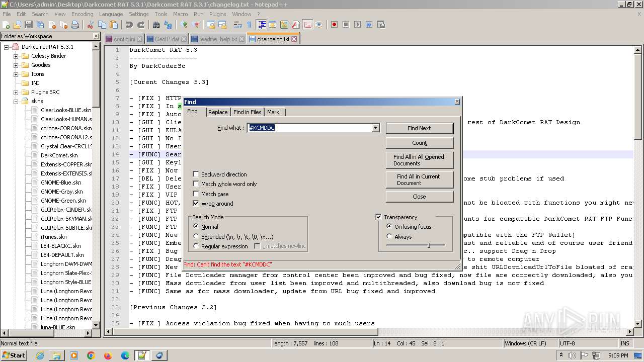Expand the Icons folder node
644x362 pixels.
[x=16, y=74]
